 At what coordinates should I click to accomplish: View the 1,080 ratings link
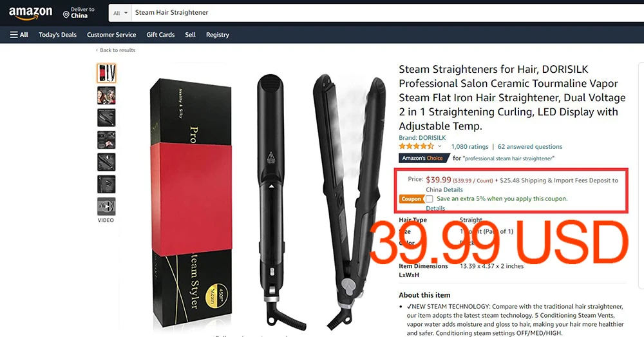click(470, 147)
